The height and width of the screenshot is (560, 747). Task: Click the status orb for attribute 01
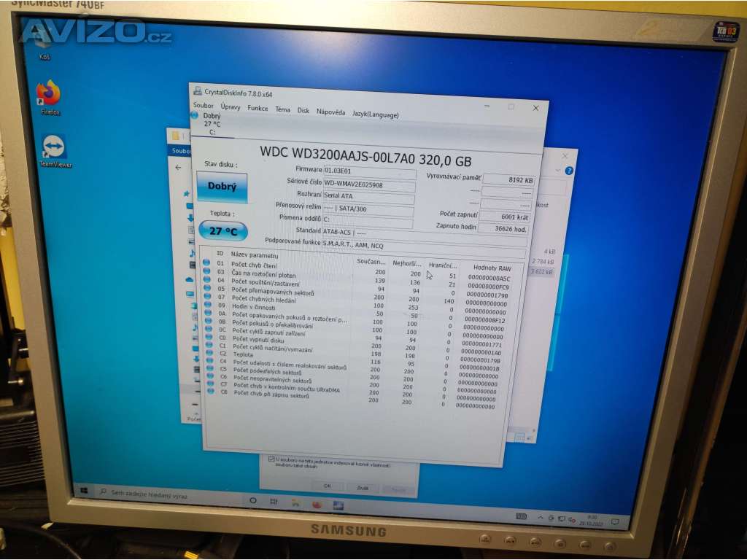[x=206, y=262]
